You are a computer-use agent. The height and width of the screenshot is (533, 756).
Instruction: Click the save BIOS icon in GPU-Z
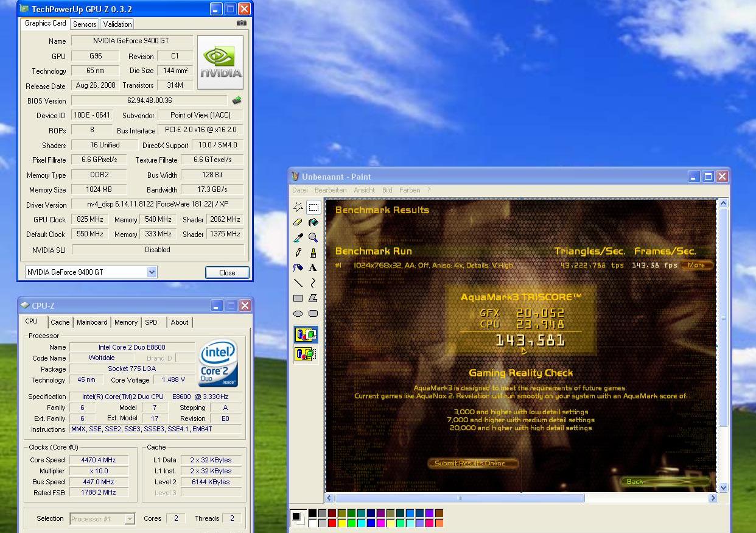pos(237,101)
